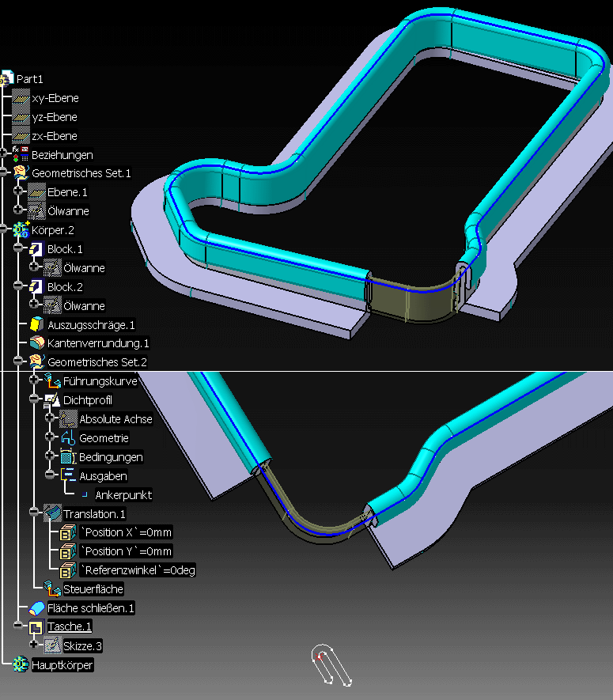Click the Steuerfläche surface icon
Viewport: 613px width, 700px height.
(53, 588)
